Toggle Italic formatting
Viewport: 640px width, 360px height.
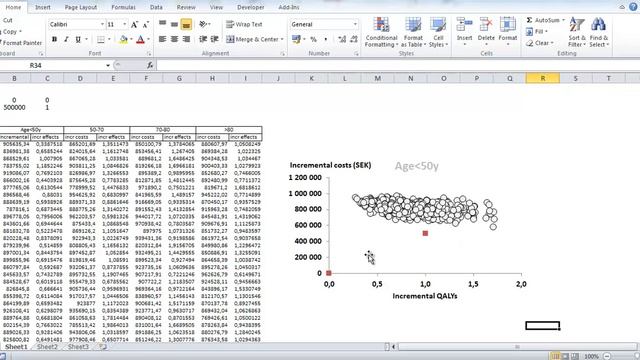tap(66, 40)
